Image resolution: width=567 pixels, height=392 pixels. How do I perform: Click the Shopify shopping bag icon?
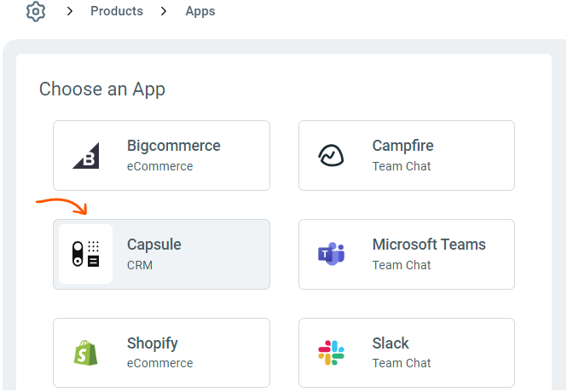[85, 353]
